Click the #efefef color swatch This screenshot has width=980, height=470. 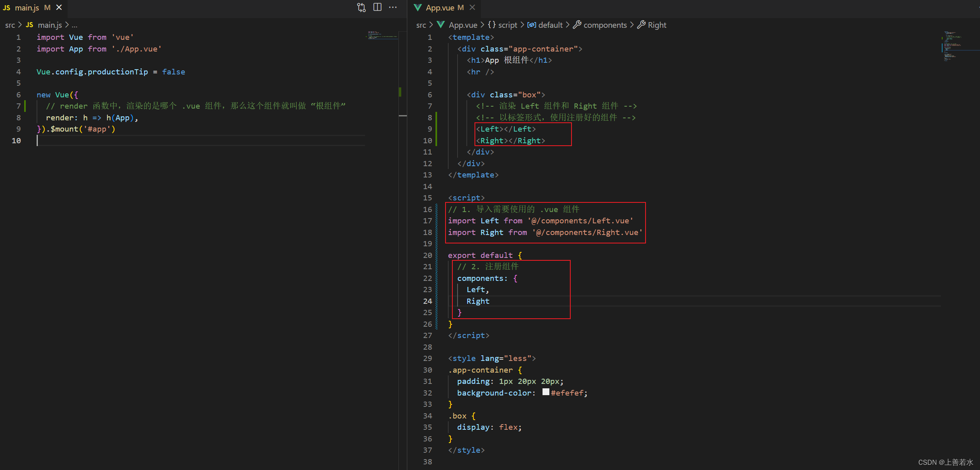point(546,392)
